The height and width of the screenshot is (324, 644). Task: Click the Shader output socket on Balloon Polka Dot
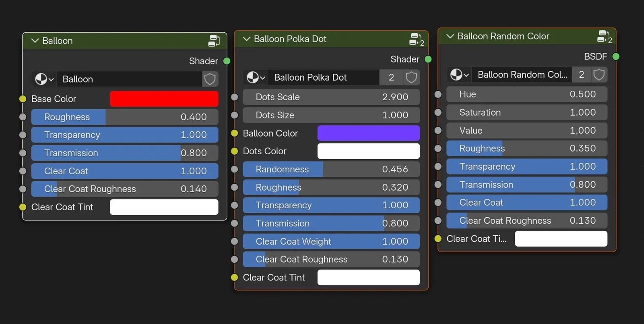(428, 59)
